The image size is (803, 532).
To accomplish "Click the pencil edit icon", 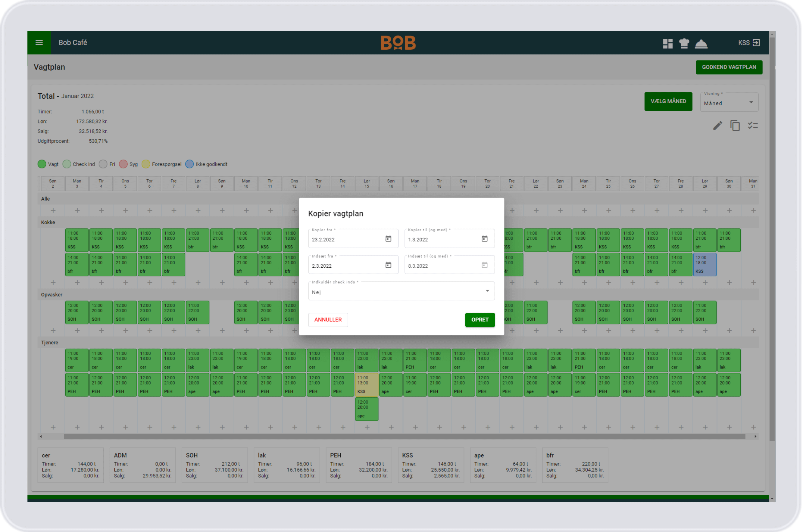I will [x=717, y=126].
